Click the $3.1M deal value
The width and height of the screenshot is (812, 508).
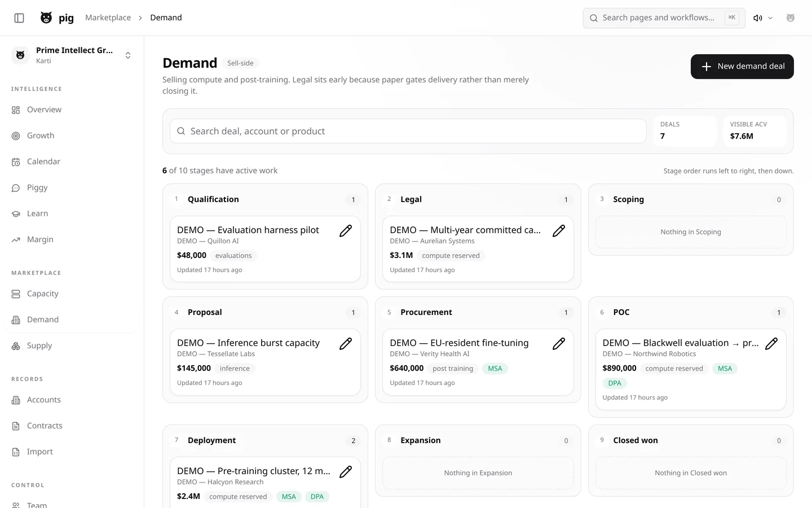(401, 255)
